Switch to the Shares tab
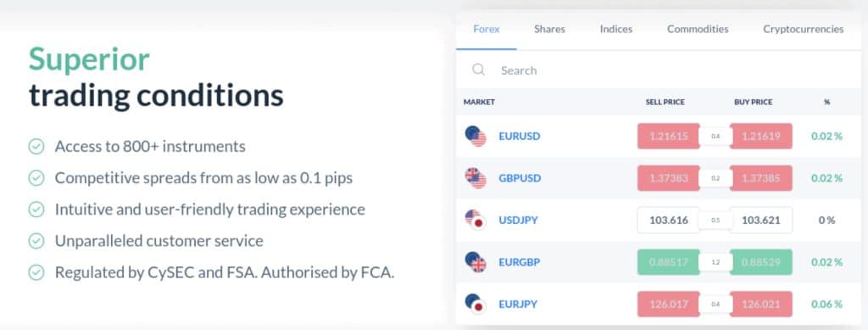Image resolution: width=868 pixels, height=330 pixels. click(x=549, y=30)
